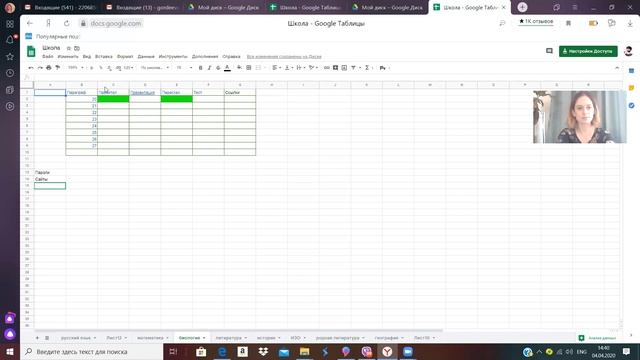Click the insert link icon

(327, 68)
